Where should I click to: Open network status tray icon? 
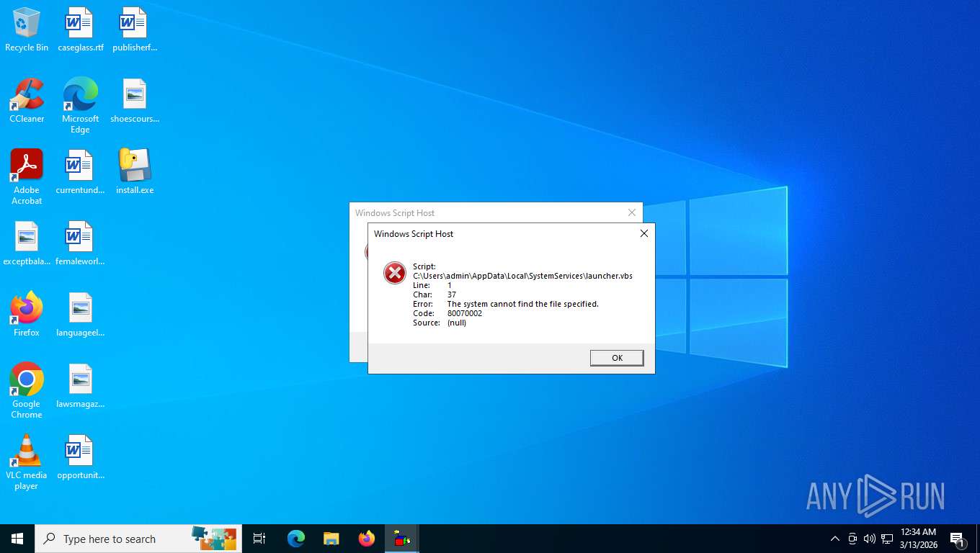click(x=887, y=539)
